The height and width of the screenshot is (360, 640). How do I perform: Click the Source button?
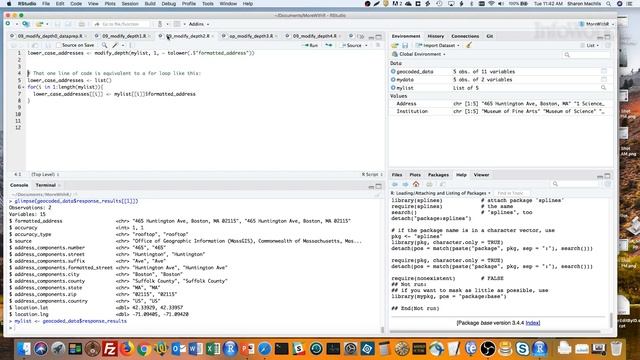click(x=351, y=45)
